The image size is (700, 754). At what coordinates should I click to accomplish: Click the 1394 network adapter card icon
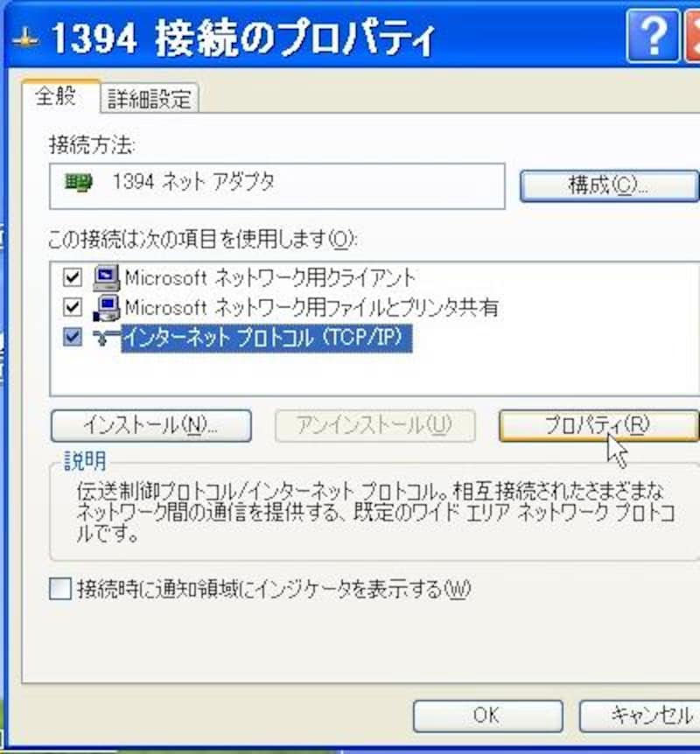(x=79, y=183)
